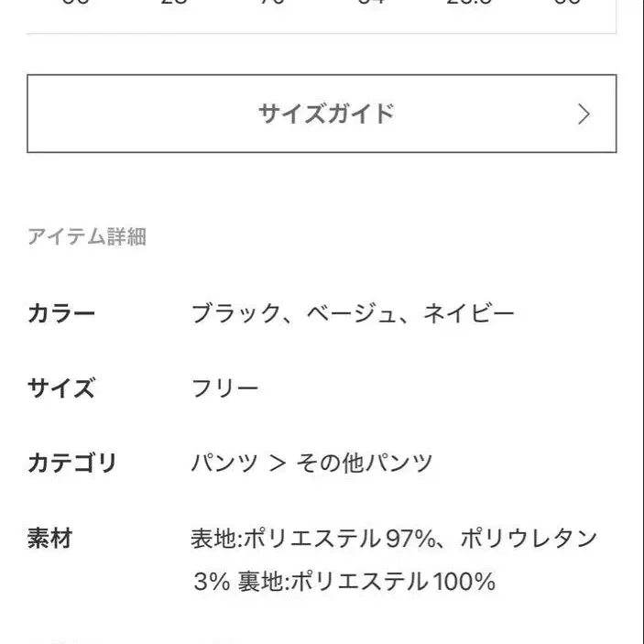This screenshot has height=644, width=644.
Task: Click the フリー size value
Action: (x=224, y=388)
